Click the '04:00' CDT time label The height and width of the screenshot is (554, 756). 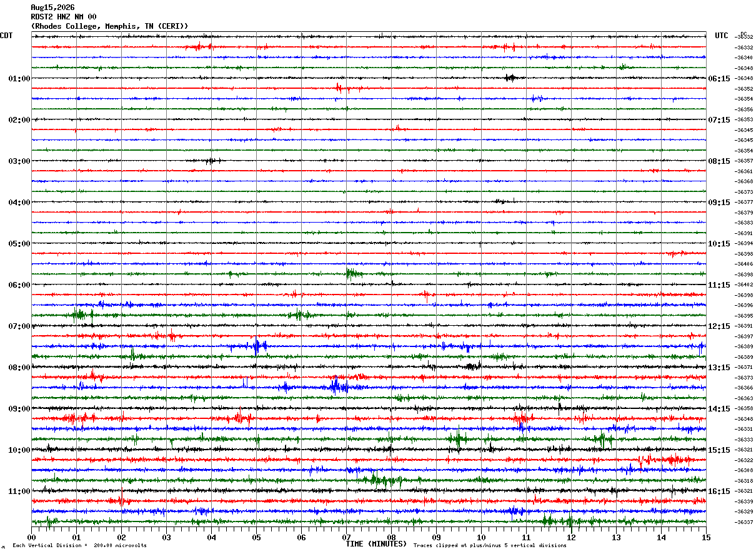(x=19, y=203)
